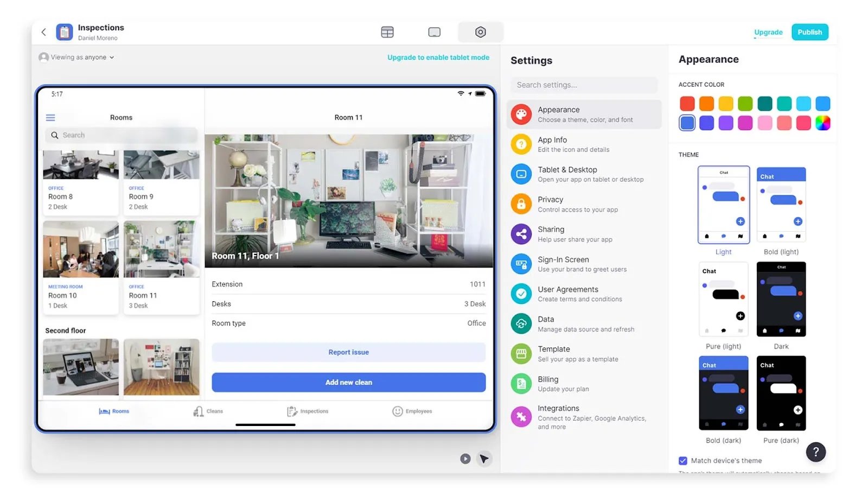Open Sharing settings
Screen dimensions: 868x502
point(584,234)
